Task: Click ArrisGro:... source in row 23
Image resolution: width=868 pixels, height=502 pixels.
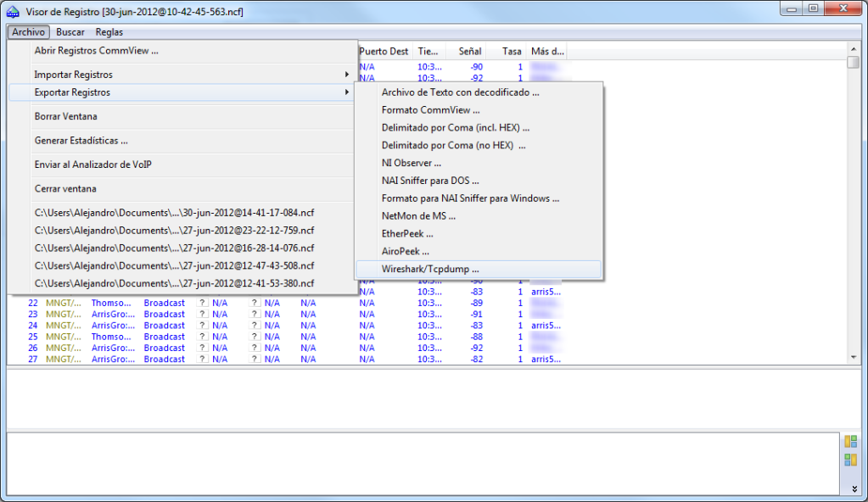Action: tap(114, 315)
